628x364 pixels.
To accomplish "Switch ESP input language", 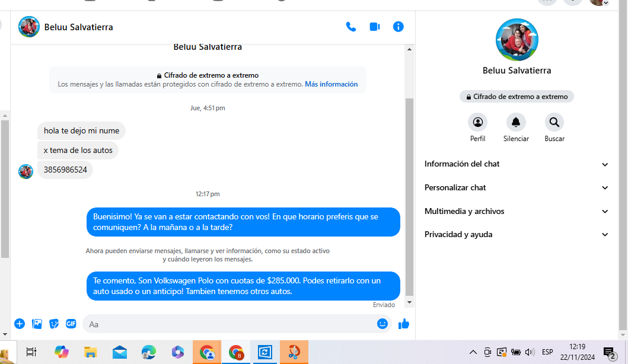I will [x=547, y=352].
